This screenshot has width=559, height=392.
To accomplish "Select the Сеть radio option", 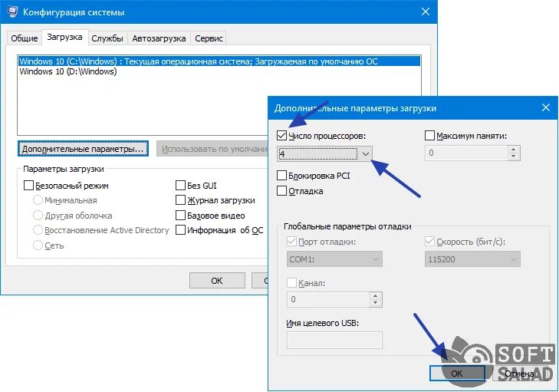I will point(38,245).
